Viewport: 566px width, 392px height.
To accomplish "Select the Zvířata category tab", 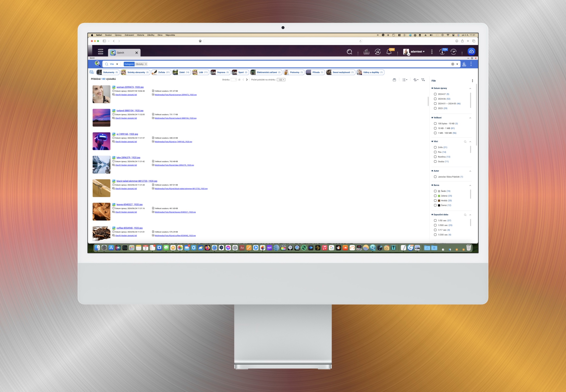I will click(x=161, y=72).
